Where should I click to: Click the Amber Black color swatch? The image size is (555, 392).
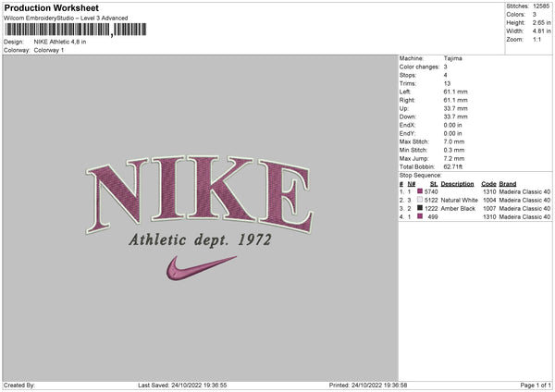click(420, 208)
